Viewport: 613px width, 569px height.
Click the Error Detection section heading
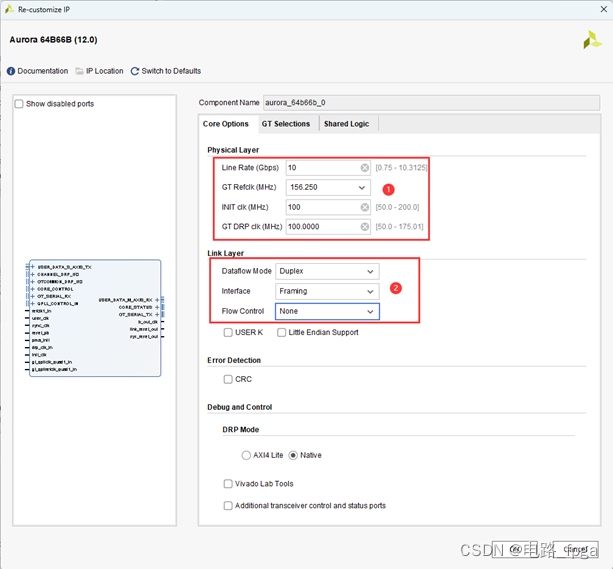pos(234,361)
